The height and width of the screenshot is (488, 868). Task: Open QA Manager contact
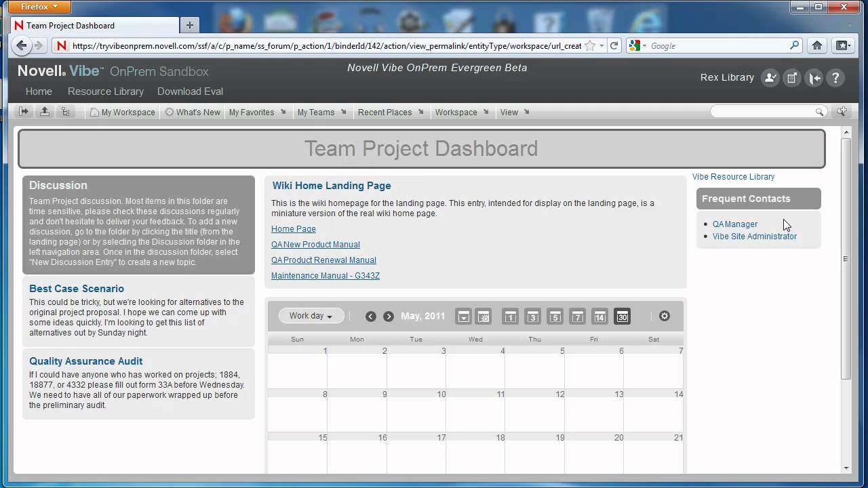tap(735, 224)
